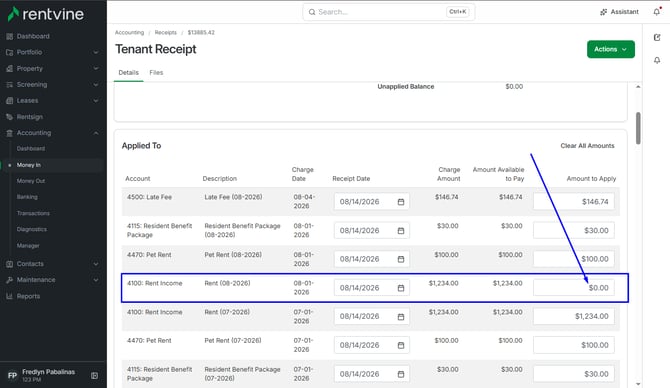Open calendar for Pet Rent (07-2026) date
Image resolution: width=670 pixels, height=388 pixels.
[401, 345]
